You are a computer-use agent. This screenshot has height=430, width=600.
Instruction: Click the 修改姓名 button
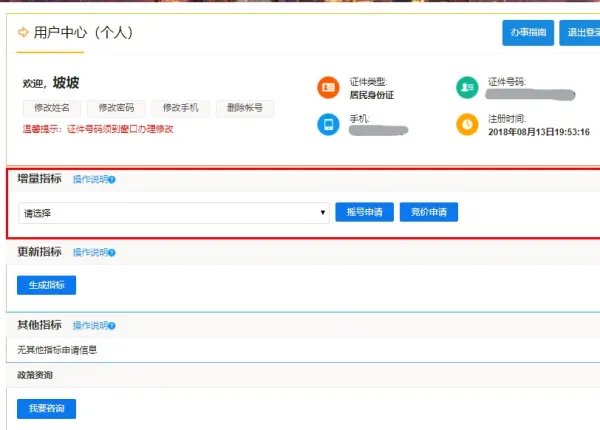coord(52,108)
